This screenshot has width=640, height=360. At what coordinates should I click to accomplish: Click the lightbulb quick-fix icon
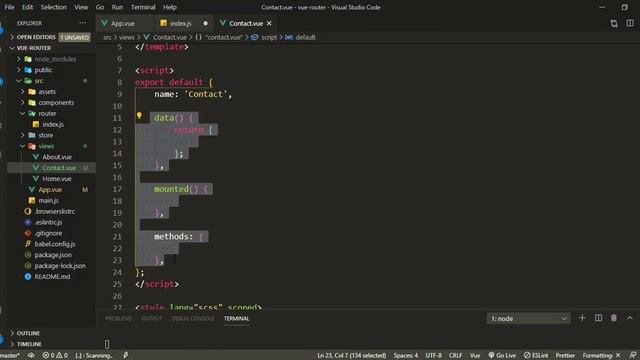(x=139, y=116)
